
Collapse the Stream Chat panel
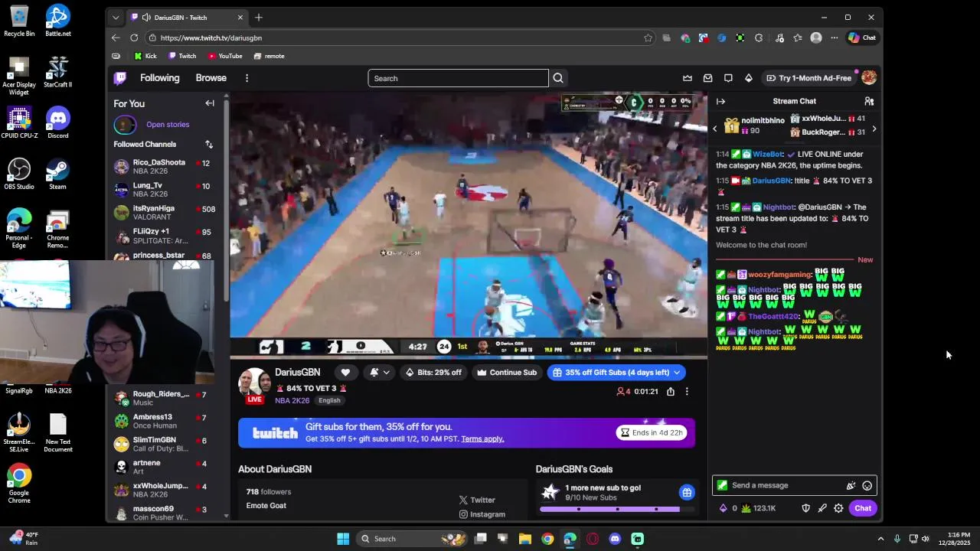tap(720, 101)
